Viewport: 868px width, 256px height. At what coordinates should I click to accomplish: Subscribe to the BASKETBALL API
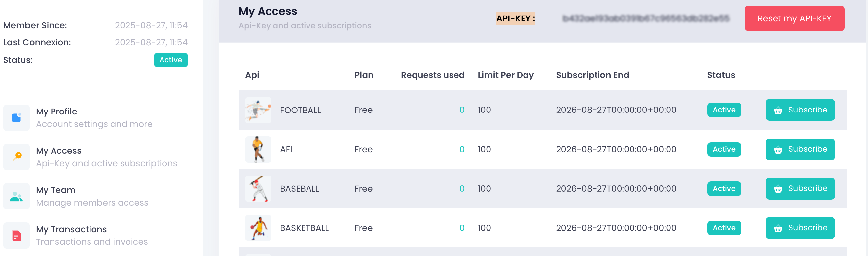click(800, 228)
